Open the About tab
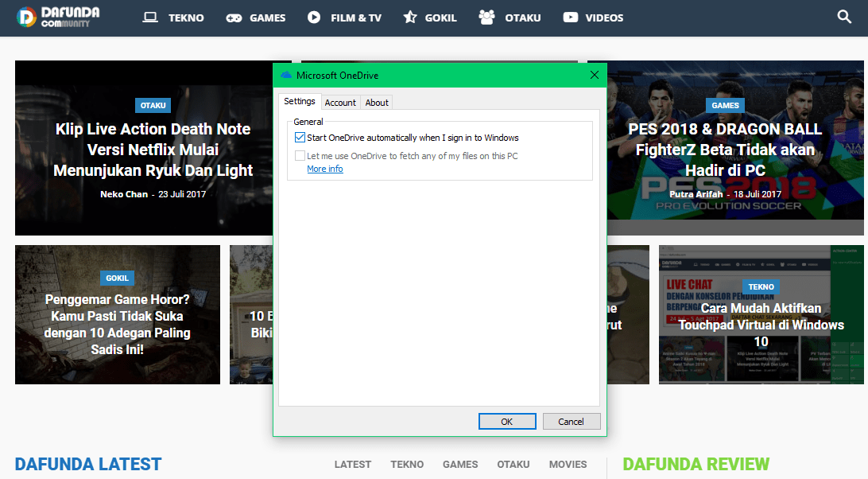 tap(377, 103)
